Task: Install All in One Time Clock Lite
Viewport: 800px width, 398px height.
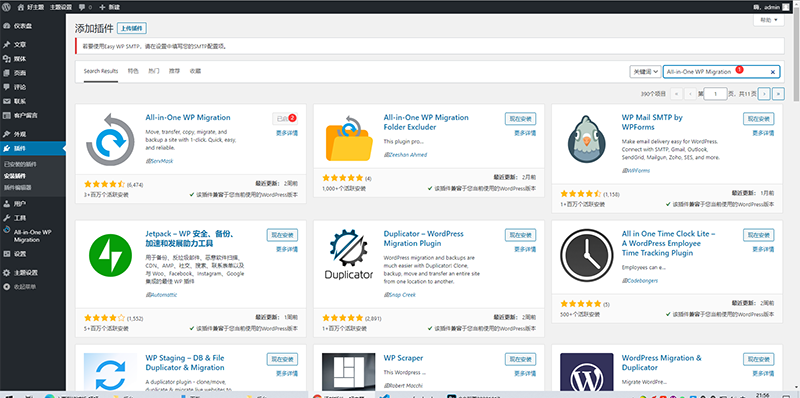Action: [x=759, y=235]
